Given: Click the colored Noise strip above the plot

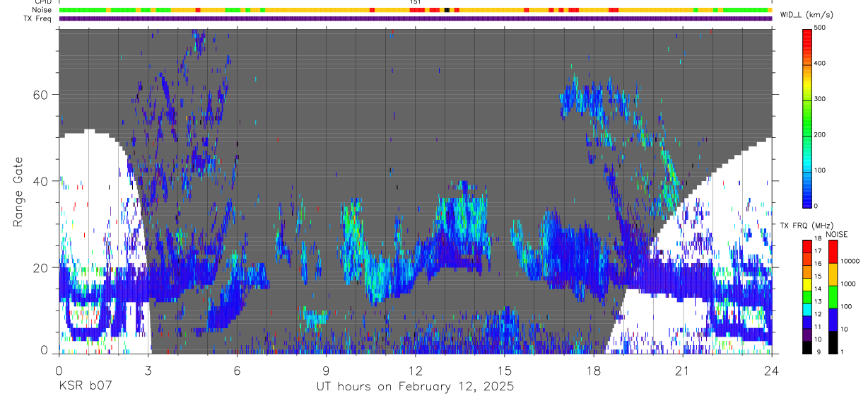Looking at the screenshot, I should [x=415, y=10].
